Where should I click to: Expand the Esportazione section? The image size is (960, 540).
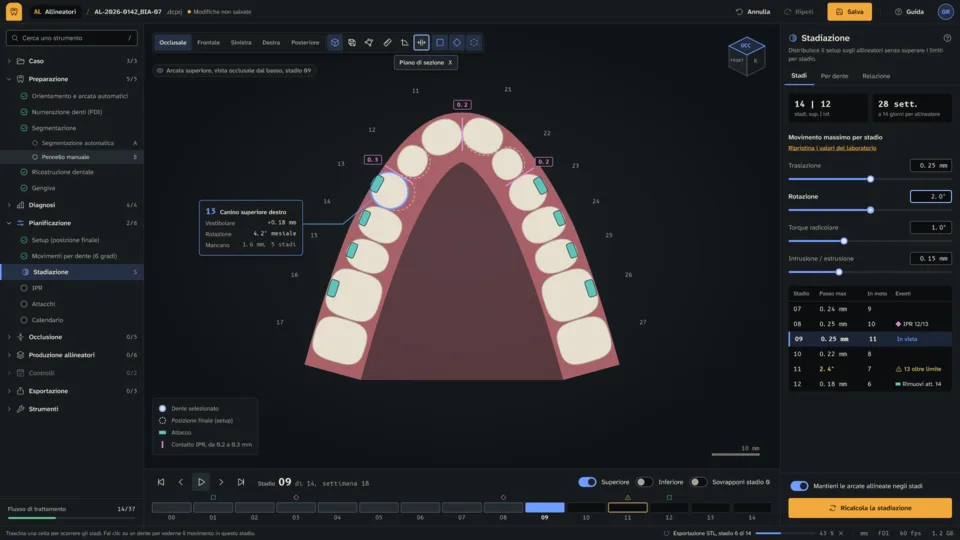(9, 391)
